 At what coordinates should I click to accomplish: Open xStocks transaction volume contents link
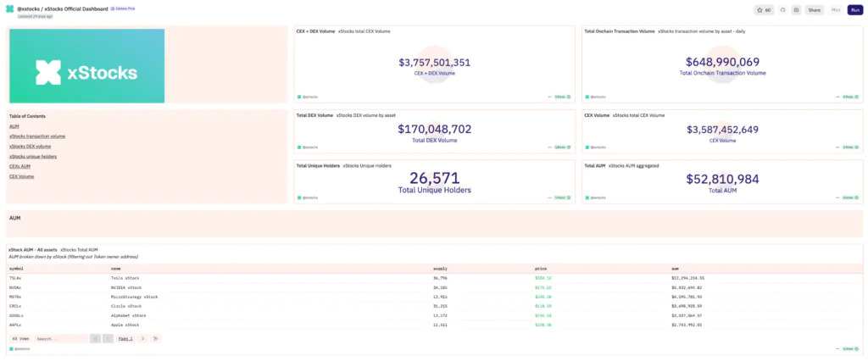[x=37, y=136]
